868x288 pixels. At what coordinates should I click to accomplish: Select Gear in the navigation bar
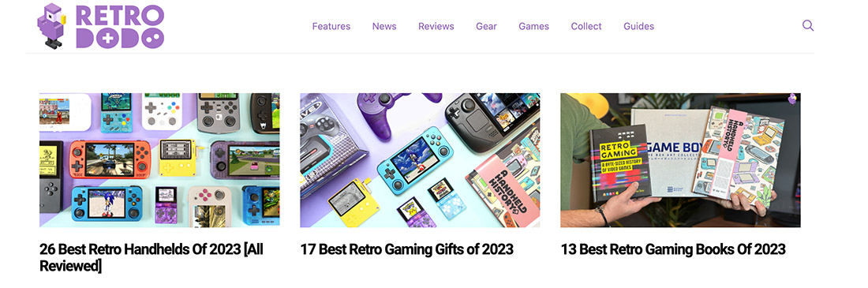[486, 26]
